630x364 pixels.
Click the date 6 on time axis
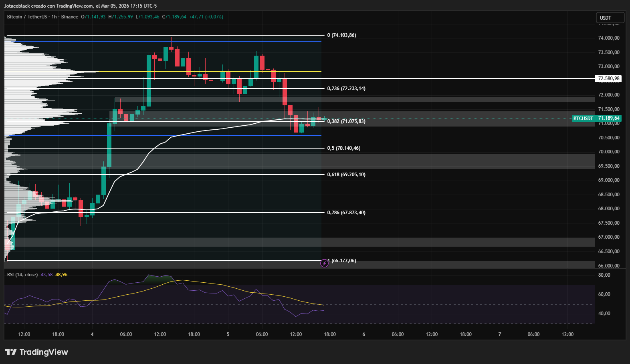363,334
